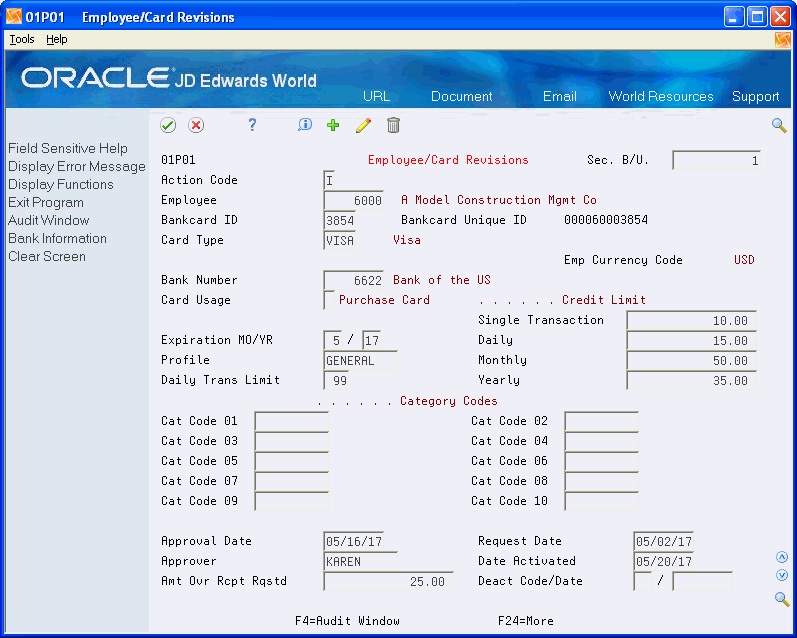Image resolution: width=797 pixels, height=638 pixels.
Task: Select Display Functions in the sidebar
Action: (60, 184)
